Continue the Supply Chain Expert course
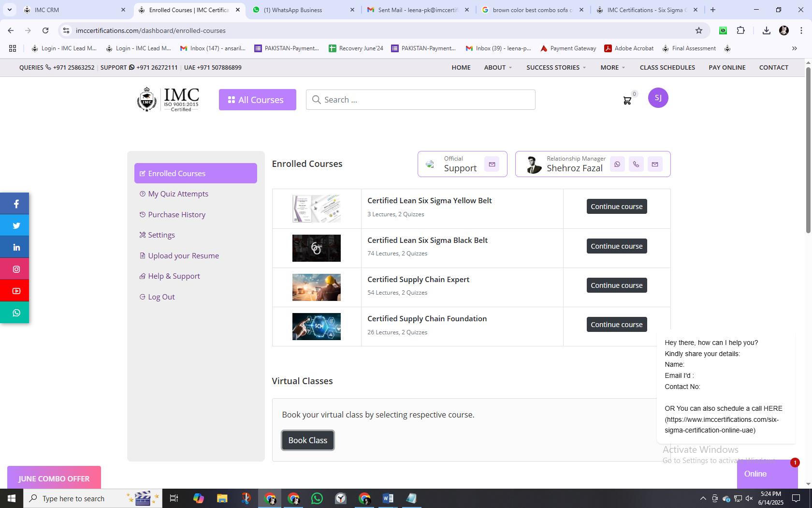The width and height of the screenshot is (812, 508). point(617,285)
